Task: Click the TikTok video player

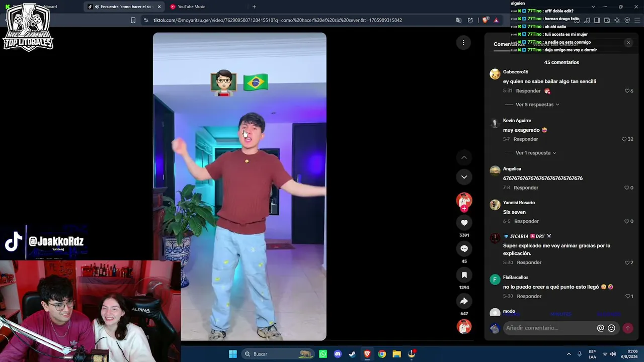Action: [x=239, y=187]
